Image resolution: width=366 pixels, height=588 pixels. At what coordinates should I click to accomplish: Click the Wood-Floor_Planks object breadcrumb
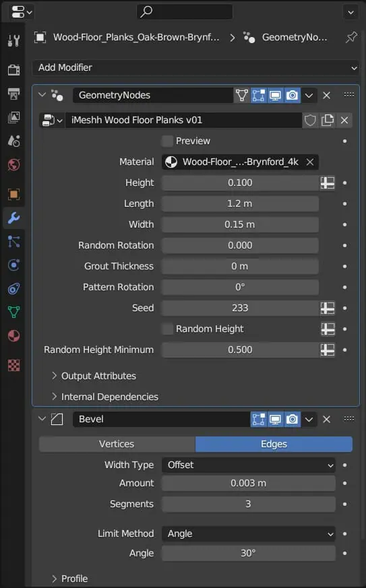point(127,37)
